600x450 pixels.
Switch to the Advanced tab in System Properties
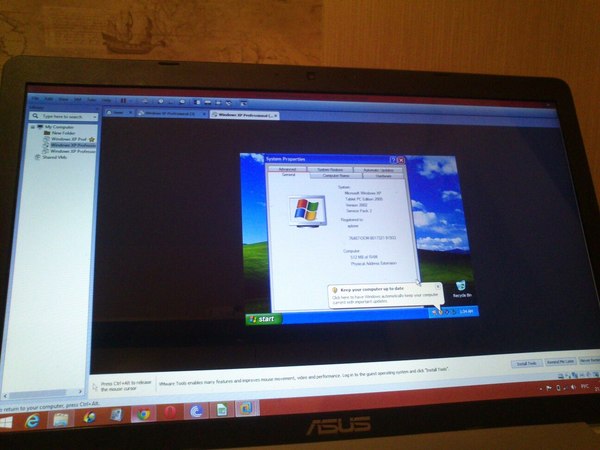click(x=288, y=169)
